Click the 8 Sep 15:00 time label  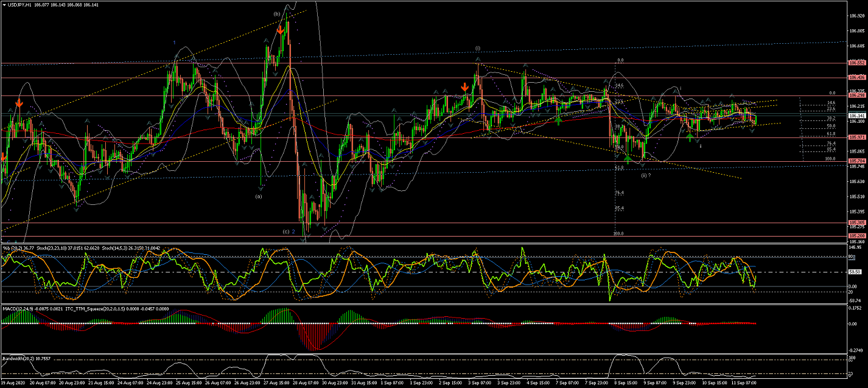pyautogui.click(x=626, y=384)
